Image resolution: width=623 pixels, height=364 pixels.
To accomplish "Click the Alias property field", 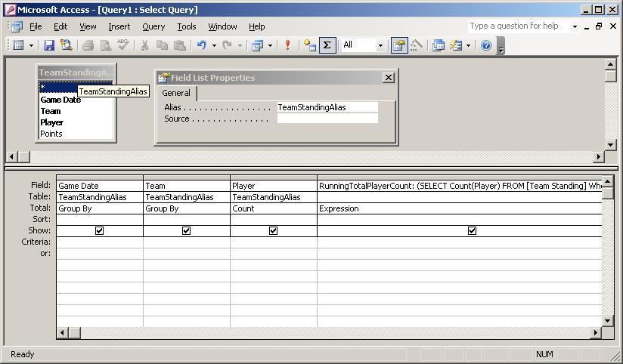I will pos(327,107).
